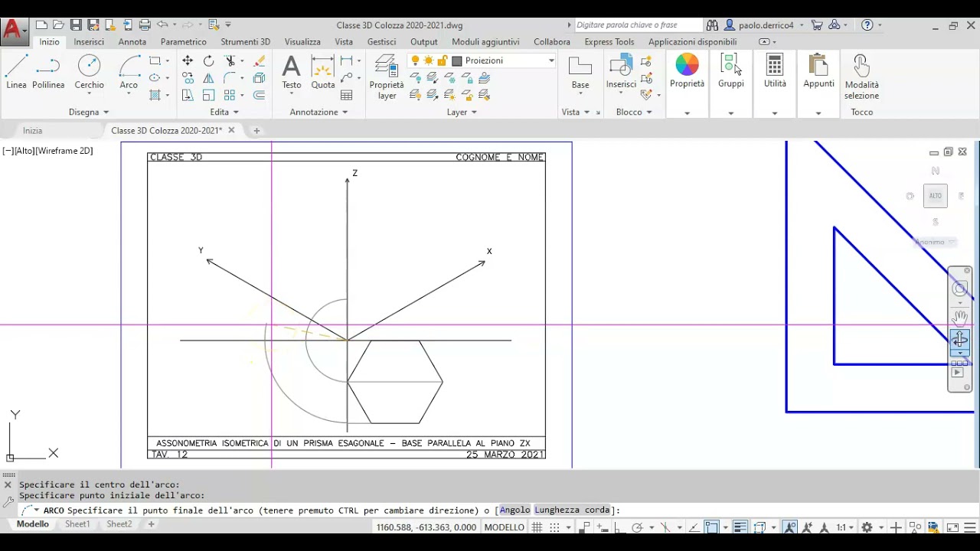Viewport: 980px width, 551px height.
Task: Choose the Arco arc tool
Action: click(129, 72)
